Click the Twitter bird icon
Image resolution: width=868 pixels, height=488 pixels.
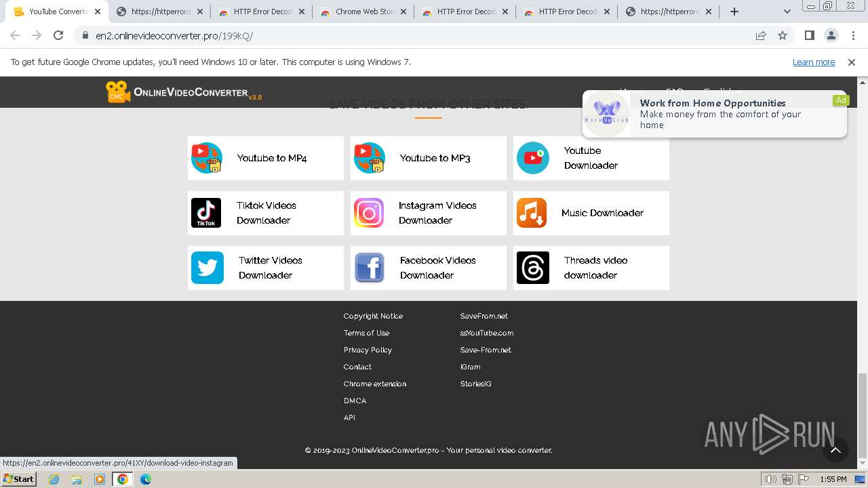[x=208, y=268]
